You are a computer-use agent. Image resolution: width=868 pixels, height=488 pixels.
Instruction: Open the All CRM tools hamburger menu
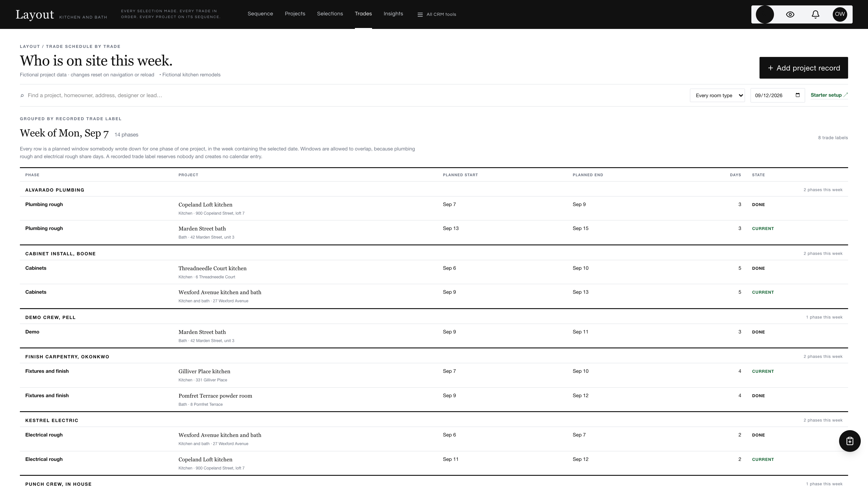(437, 14)
